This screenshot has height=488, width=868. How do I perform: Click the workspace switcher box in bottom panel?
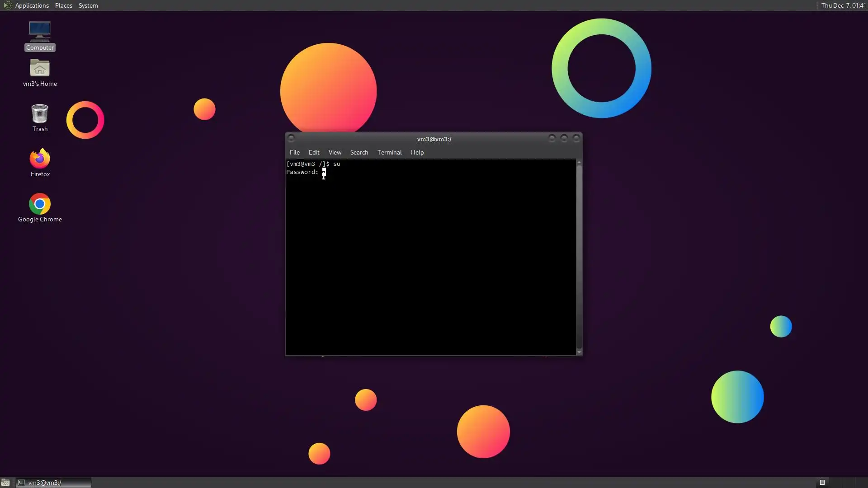tap(822, 483)
